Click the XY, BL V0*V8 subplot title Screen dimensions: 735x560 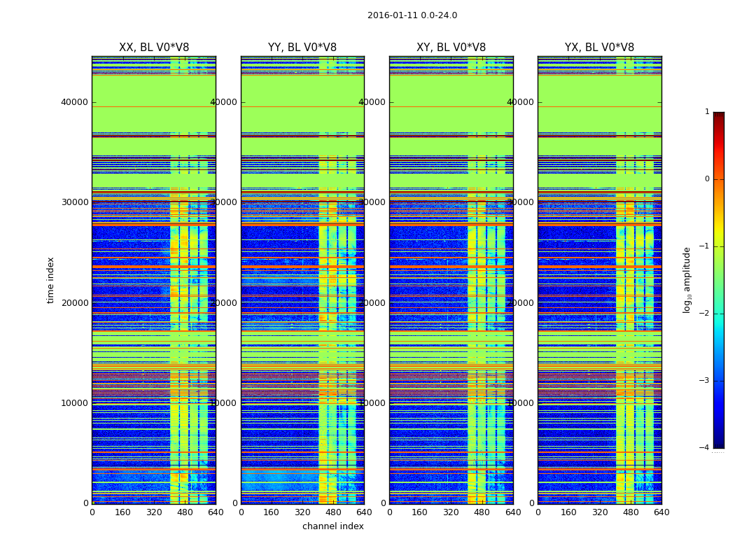tap(451, 48)
